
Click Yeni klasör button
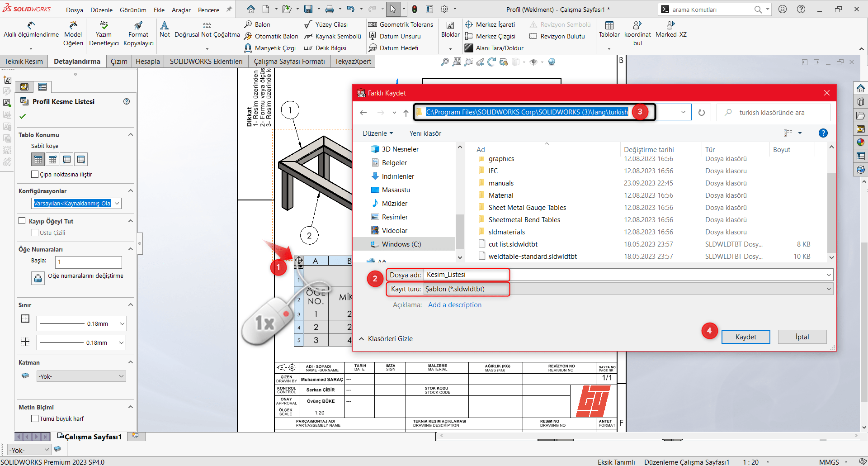tap(425, 133)
